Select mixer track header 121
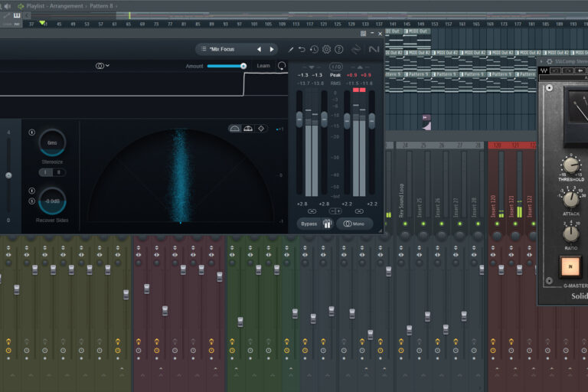Image resolution: width=588 pixels, height=392 pixels. (x=515, y=145)
